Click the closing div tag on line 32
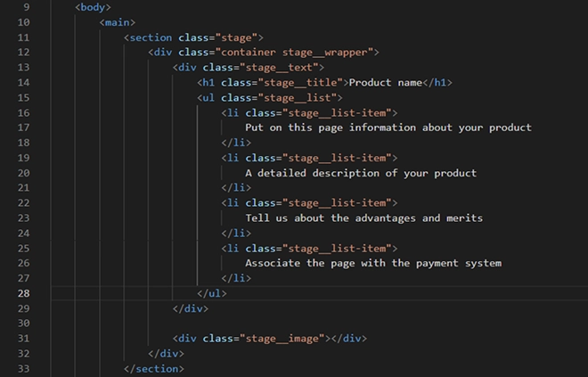Image resolution: width=588 pixels, height=377 pixels. coord(166,354)
